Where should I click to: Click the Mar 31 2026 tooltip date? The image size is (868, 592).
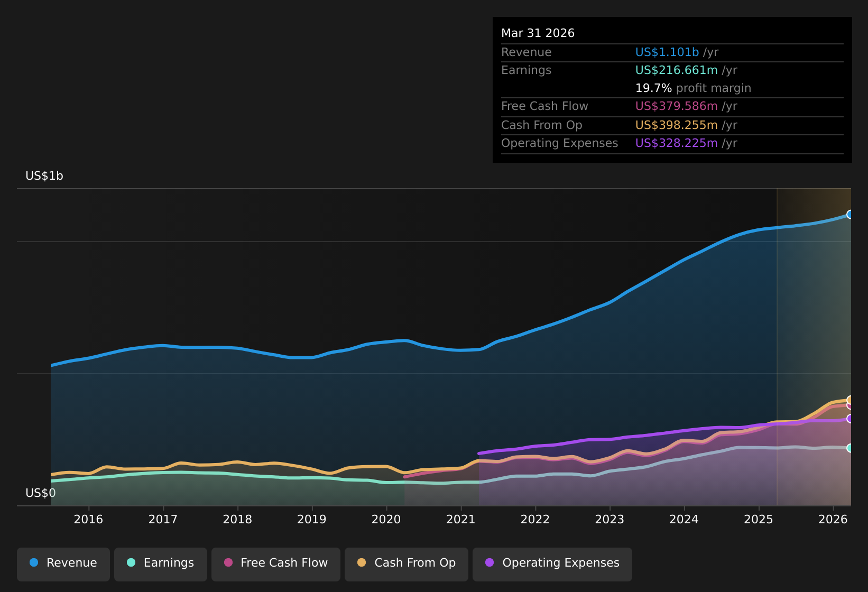538,33
